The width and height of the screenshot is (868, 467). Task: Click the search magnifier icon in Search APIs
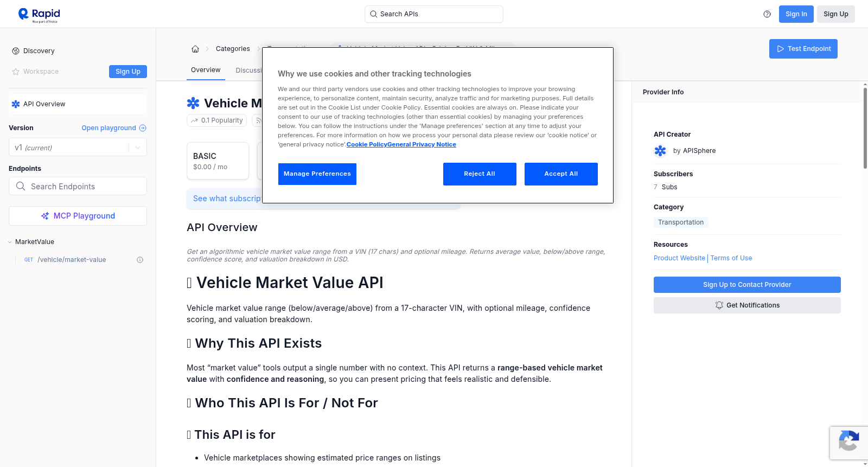pyautogui.click(x=373, y=14)
